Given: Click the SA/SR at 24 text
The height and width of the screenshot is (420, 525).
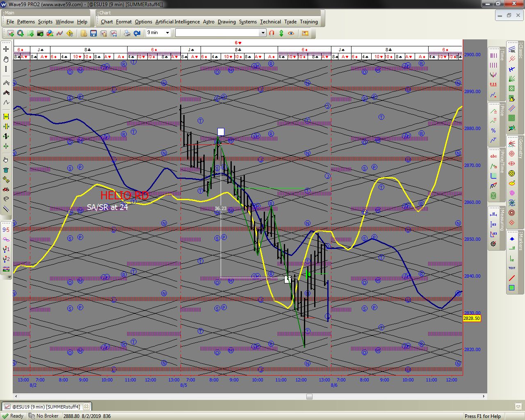Looking at the screenshot, I should 107,207.
